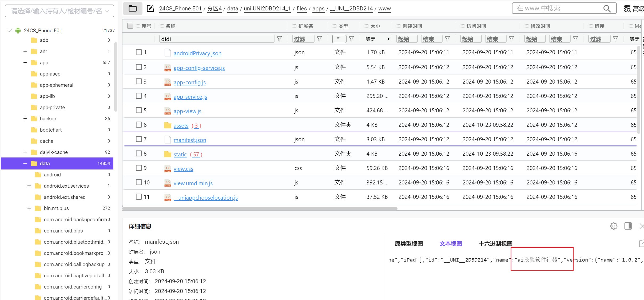The width and height of the screenshot is (644, 300).
Task: Collapse the data folder in tree
Action: (25, 163)
